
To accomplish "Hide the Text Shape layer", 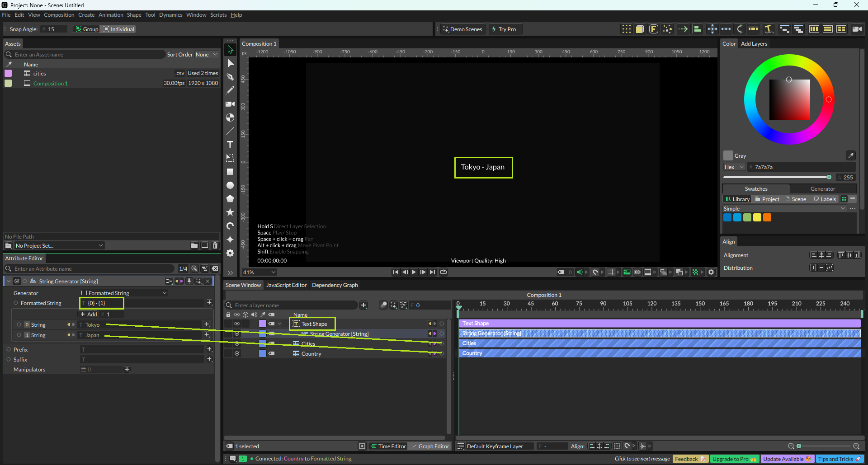I will tap(236, 324).
